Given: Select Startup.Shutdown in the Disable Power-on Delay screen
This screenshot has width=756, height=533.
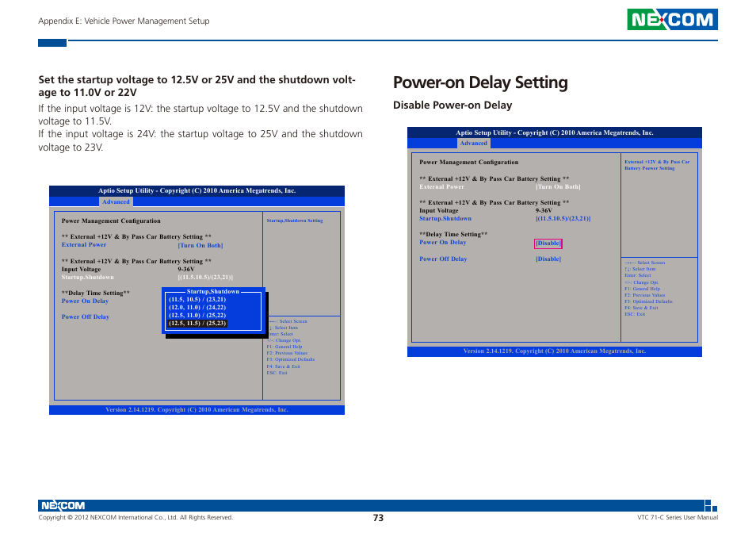Looking at the screenshot, I should [x=445, y=218].
